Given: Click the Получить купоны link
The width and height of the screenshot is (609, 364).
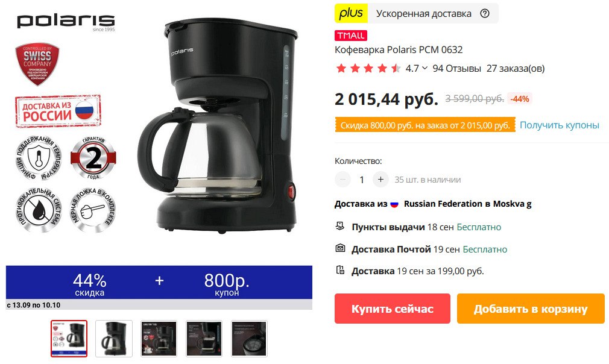Looking at the screenshot, I should click(560, 125).
